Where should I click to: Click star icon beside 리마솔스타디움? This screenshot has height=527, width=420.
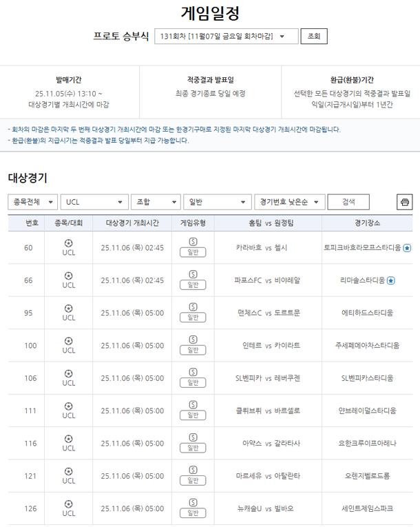pyautogui.click(x=391, y=280)
